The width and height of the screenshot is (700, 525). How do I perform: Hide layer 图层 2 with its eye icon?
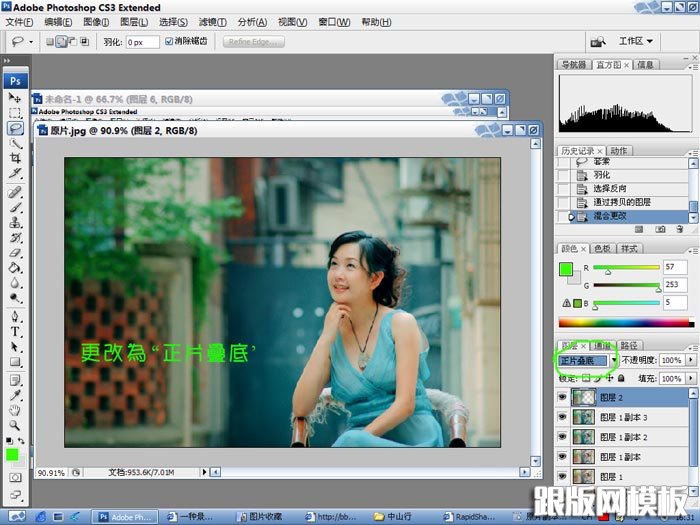pos(564,398)
